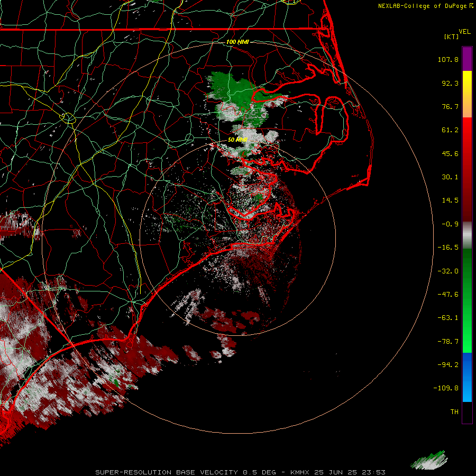Click the -47.6 velocity scale value
The image size is (476, 476).
[x=448, y=295]
